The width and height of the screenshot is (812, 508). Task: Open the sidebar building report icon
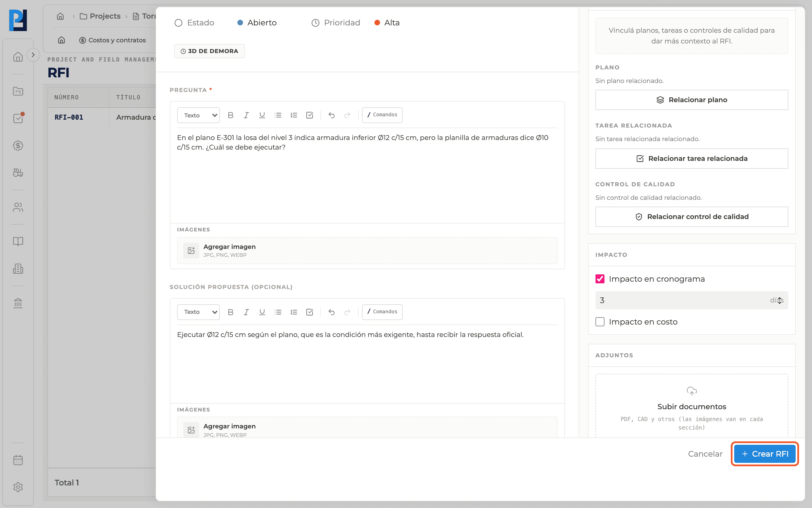point(18,269)
